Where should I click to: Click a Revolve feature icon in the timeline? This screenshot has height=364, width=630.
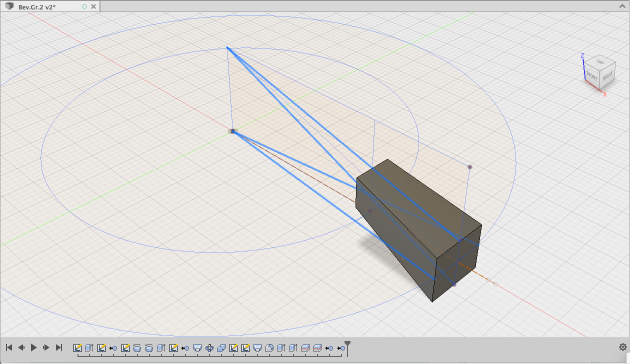coord(138,347)
